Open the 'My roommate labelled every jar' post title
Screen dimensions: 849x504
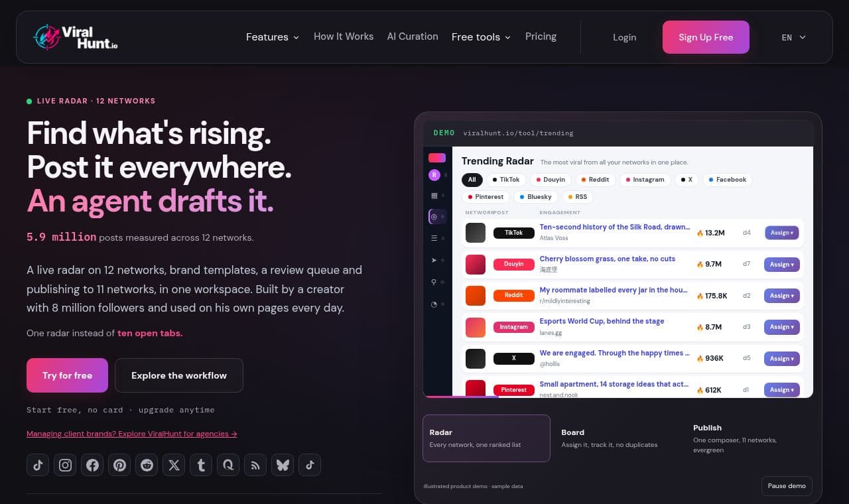coord(614,290)
